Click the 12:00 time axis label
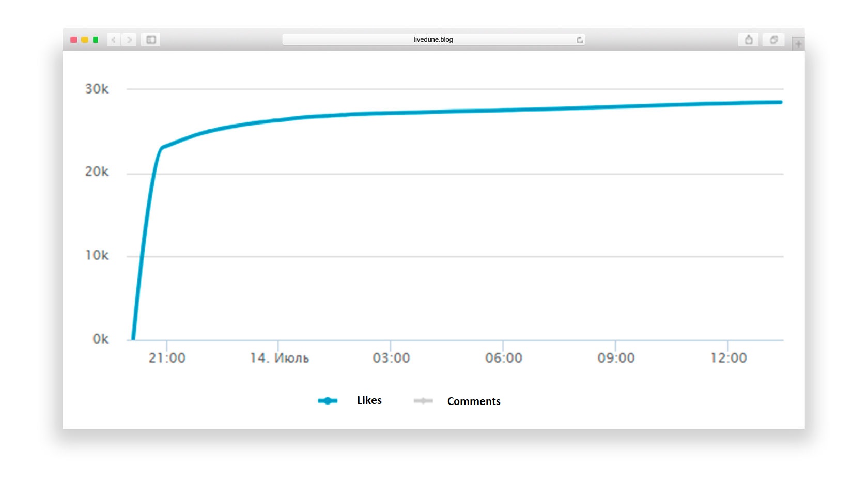 click(728, 358)
